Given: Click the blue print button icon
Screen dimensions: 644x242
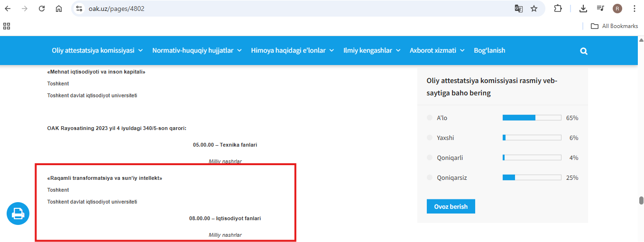Looking at the screenshot, I should [18, 214].
